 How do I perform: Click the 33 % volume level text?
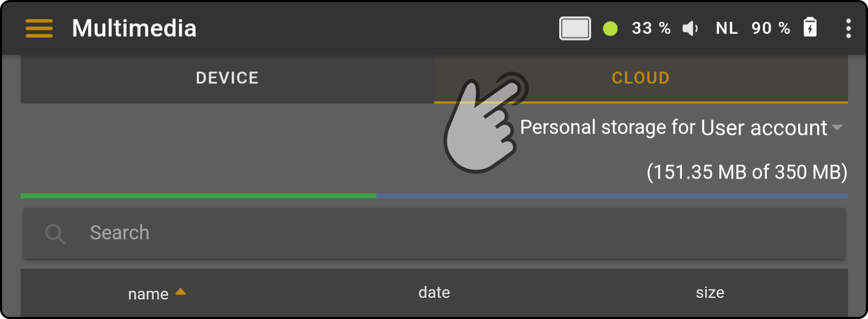click(x=651, y=28)
